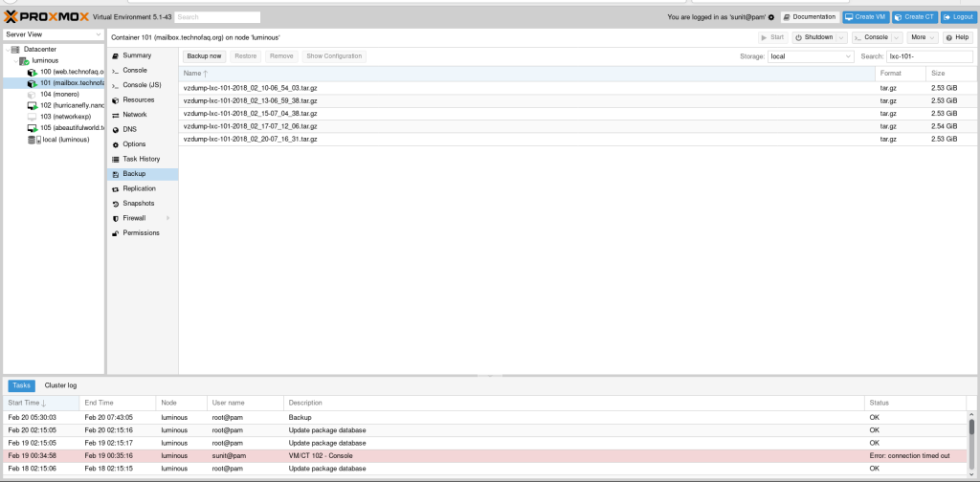This screenshot has height=482, width=980.
Task: Open the Console (JS) view
Action: pyautogui.click(x=142, y=85)
